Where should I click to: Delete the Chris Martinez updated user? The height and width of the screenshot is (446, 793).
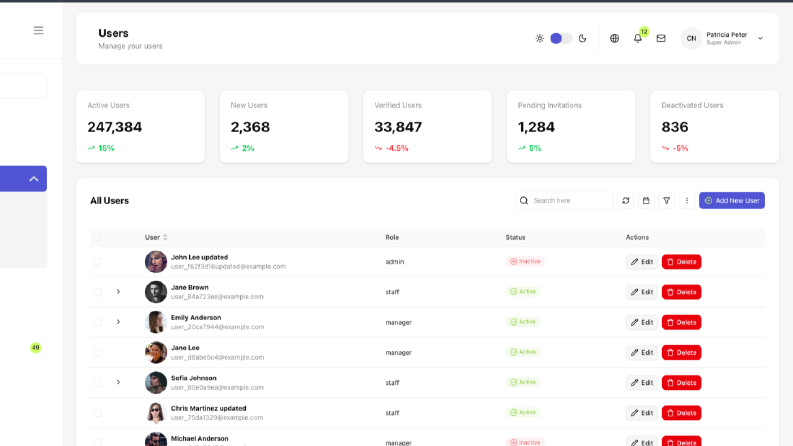(681, 413)
